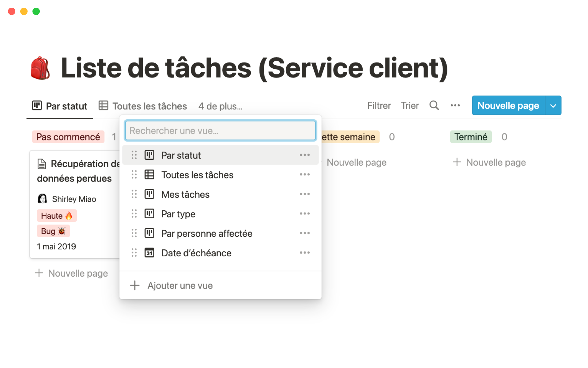The width and height of the screenshot is (588, 368).
Task: Click the magnifier search icon in toolbar
Action: click(434, 105)
